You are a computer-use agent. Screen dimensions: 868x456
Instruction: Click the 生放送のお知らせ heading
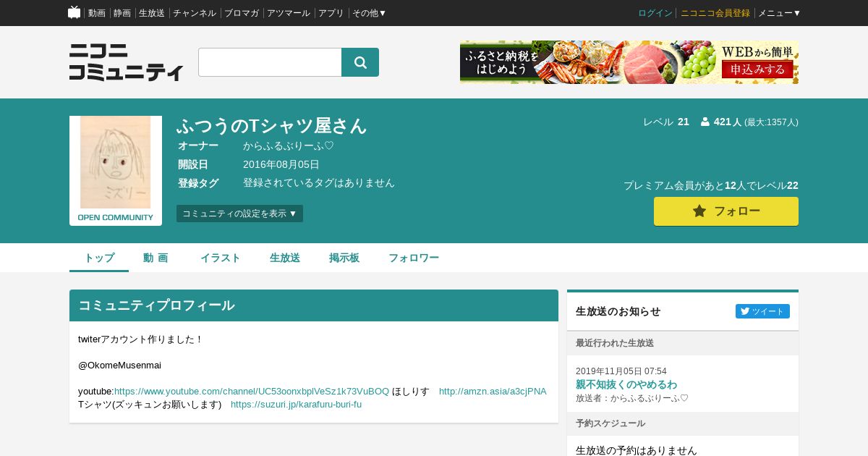click(x=618, y=311)
